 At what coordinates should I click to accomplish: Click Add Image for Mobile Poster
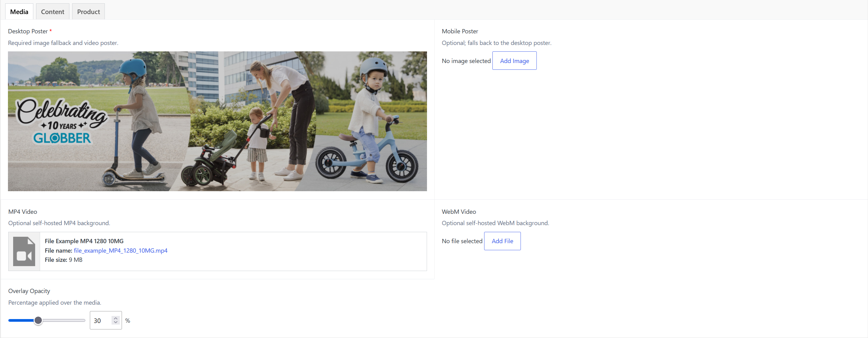[x=514, y=61]
